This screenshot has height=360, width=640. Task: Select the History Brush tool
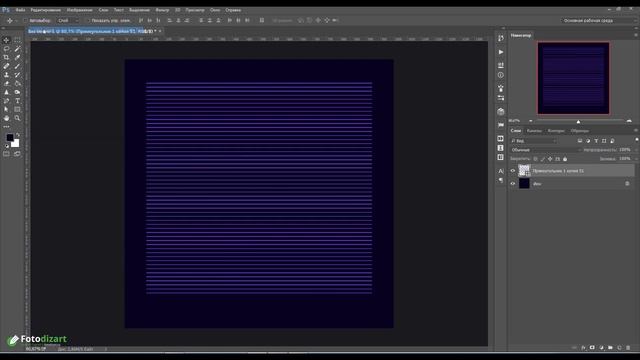coord(17,75)
